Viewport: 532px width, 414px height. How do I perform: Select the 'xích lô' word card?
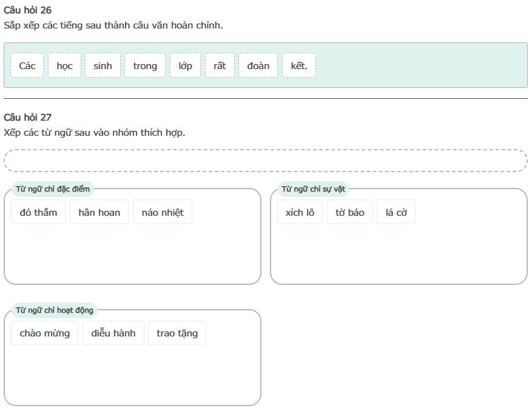click(300, 212)
